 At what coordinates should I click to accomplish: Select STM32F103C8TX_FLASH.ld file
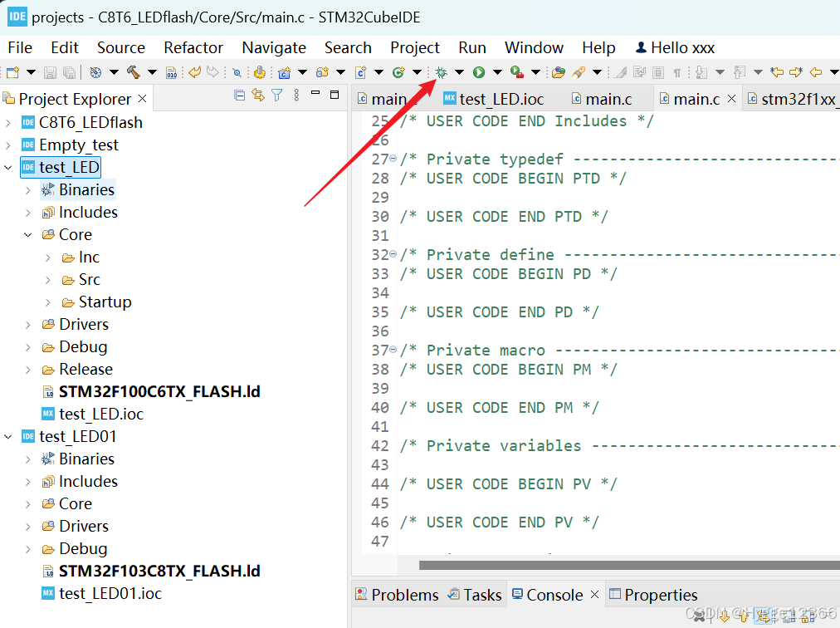click(159, 572)
